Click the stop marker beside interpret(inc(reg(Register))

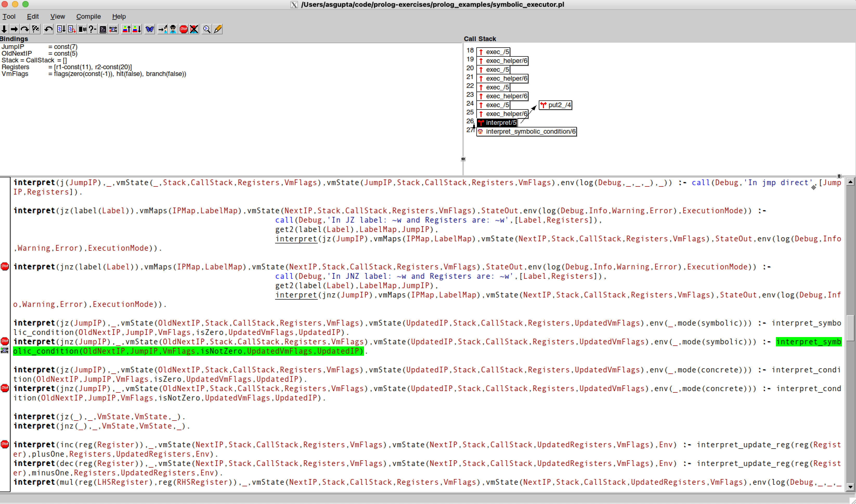(x=5, y=444)
